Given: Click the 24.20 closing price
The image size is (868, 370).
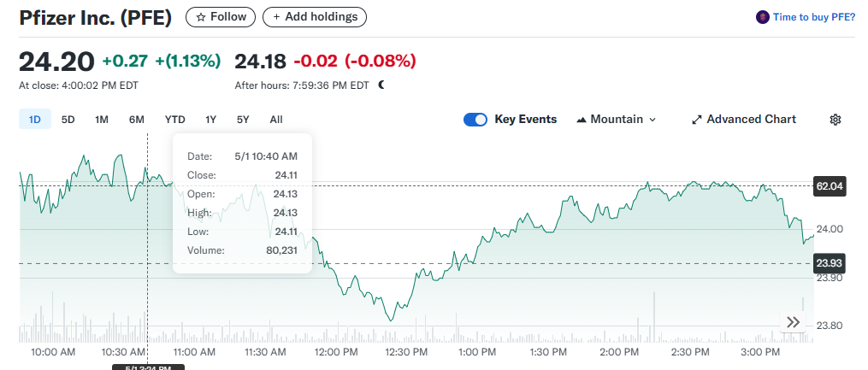Looking at the screenshot, I should point(57,61).
